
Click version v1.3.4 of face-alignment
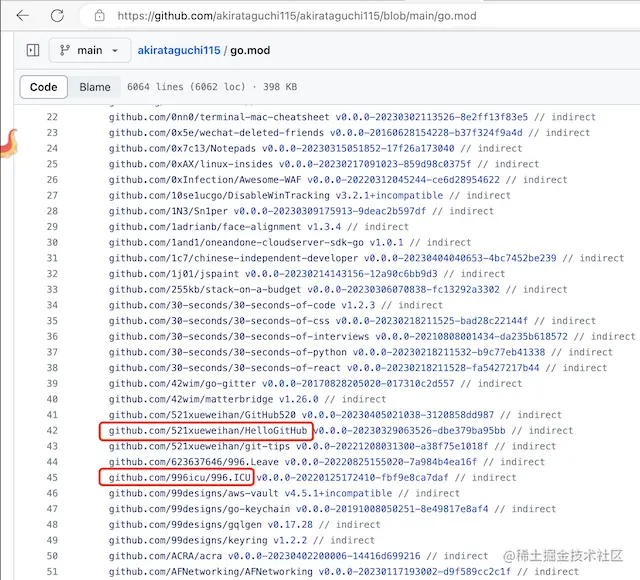324,227
